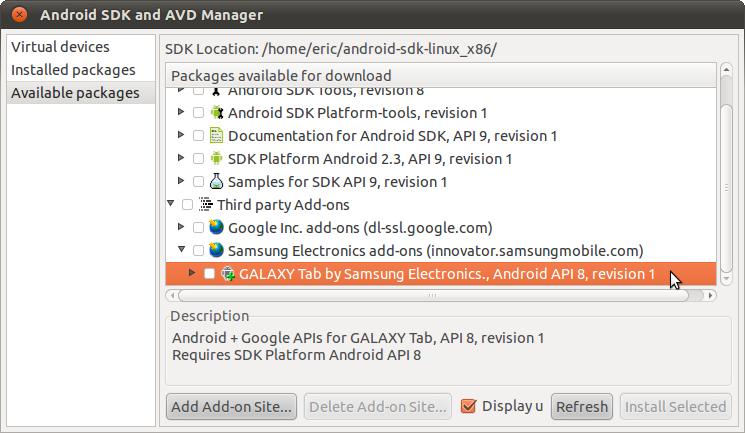Uncheck the Display updates only checkbox
This screenshot has width=745, height=433.
tap(467, 406)
